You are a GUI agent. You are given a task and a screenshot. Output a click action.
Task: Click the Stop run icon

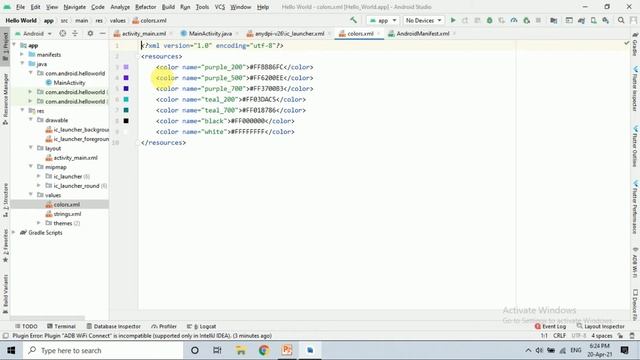(538, 20)
